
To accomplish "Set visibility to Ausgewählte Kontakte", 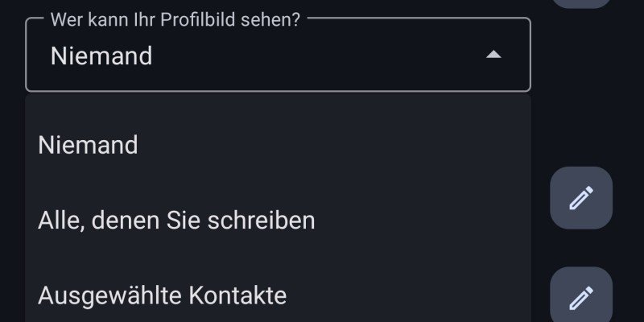I will coord(162,295).
